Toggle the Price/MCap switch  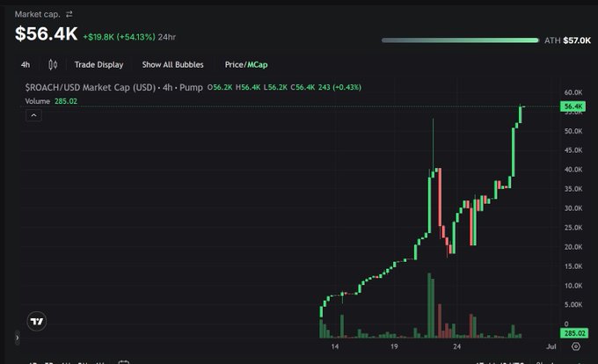click(x=246, y=65)
